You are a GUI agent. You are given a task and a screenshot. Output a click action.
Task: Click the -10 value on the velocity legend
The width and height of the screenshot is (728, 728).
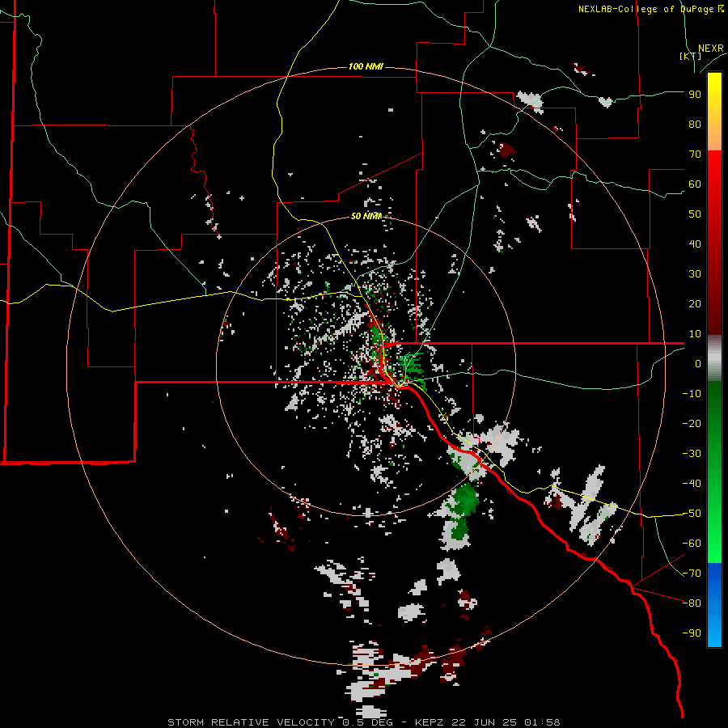[692, 394]
